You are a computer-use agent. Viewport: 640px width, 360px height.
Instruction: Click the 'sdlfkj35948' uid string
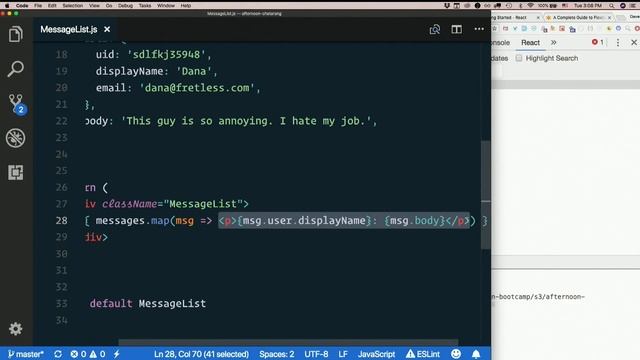(166, 55)
